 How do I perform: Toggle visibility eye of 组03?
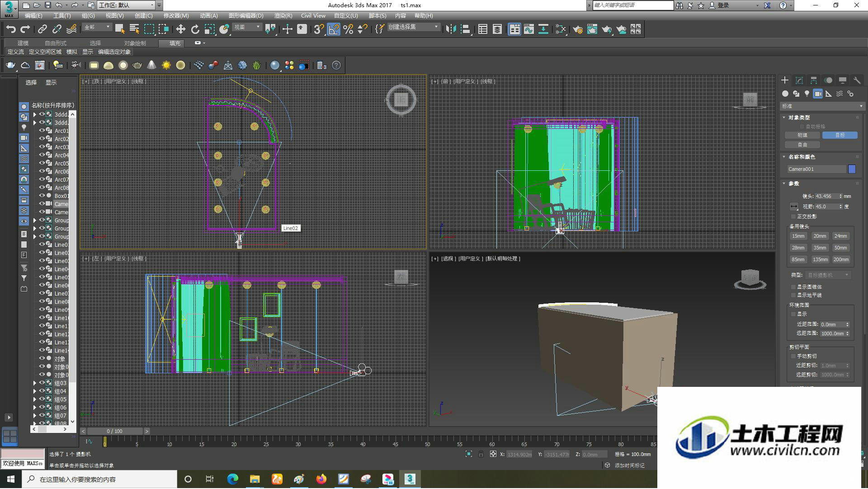pos(42,383)
